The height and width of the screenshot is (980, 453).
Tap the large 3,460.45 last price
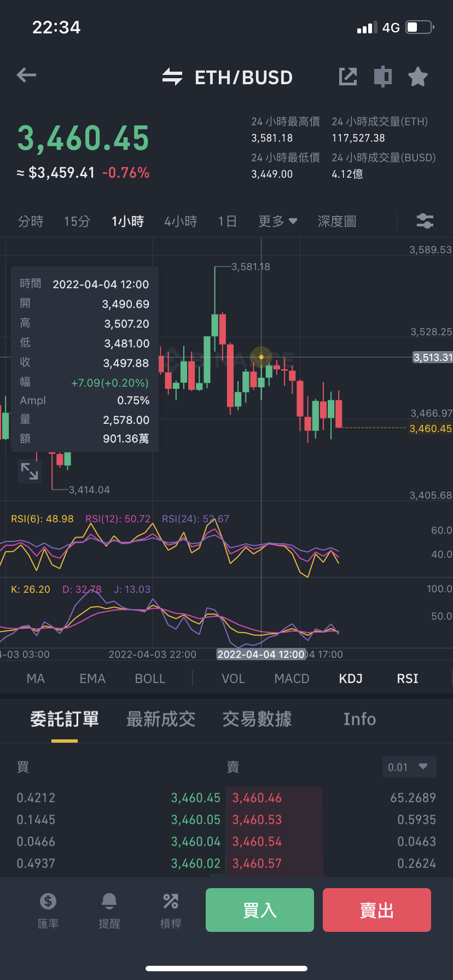click(83, 138)
